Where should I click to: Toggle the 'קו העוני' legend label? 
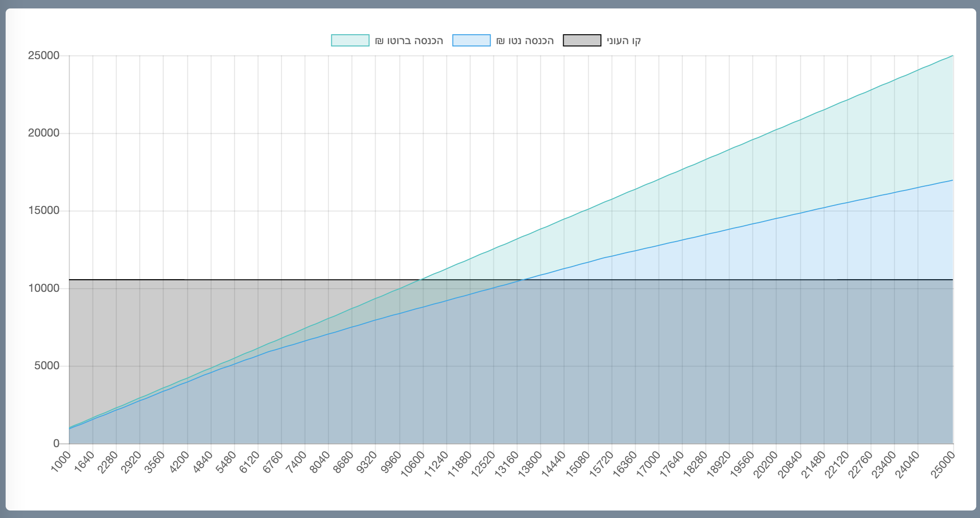coord(624,41)
